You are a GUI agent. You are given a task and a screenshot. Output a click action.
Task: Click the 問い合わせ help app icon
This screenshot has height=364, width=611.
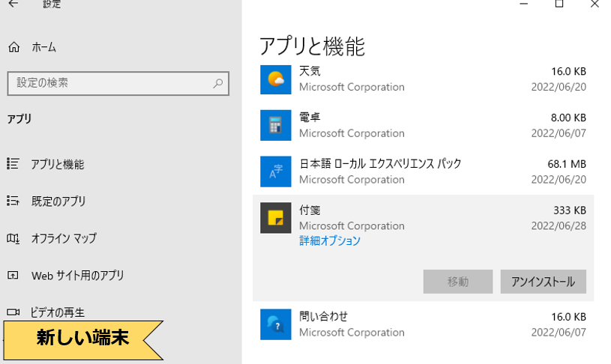pyautogui.click(x=275, y=324)
